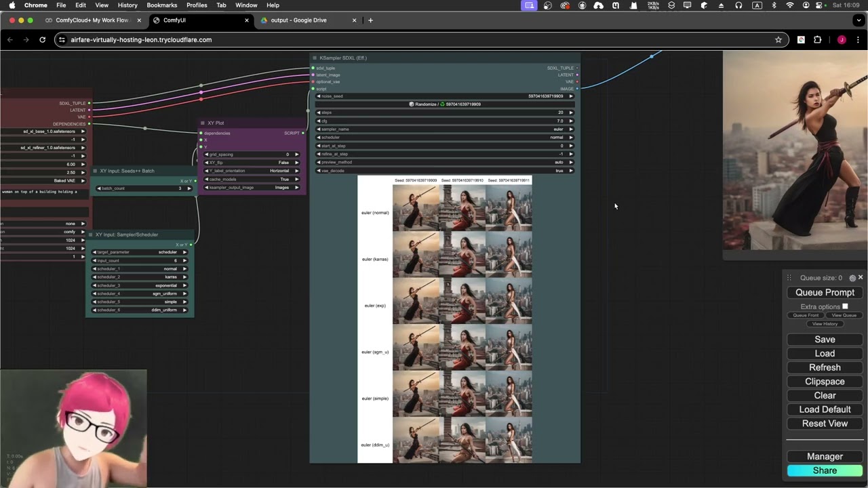Collapse the XY Input: Seeds++ Batch node using its title dot
868x488 pixels.
click(x=95, y=171)
